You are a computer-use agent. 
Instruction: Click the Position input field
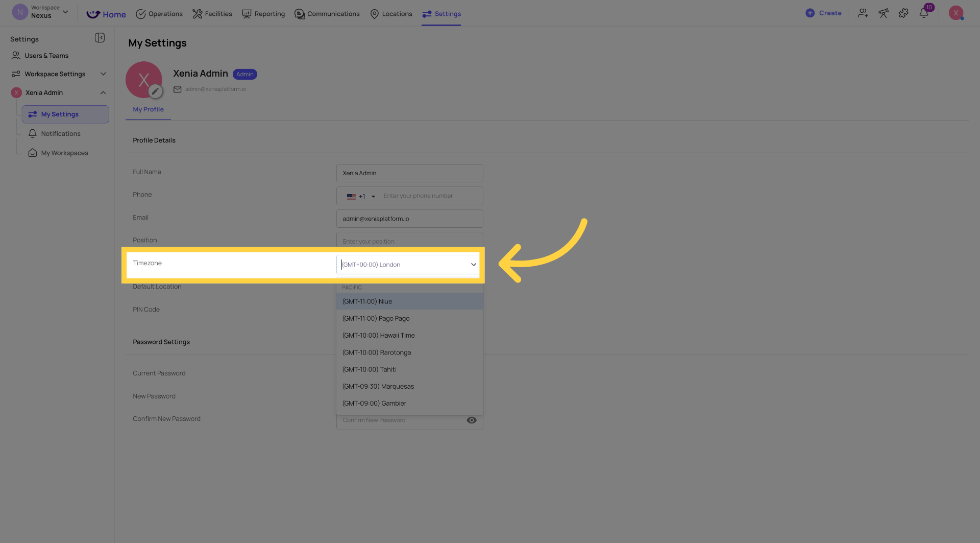pyautogui.click(x=409, y=241)
